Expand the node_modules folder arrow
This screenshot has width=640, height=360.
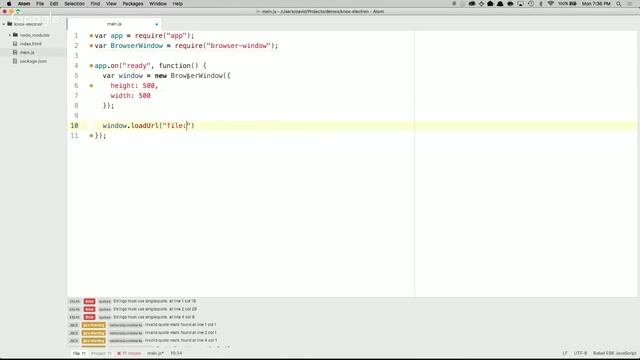(x=10, y=35)
